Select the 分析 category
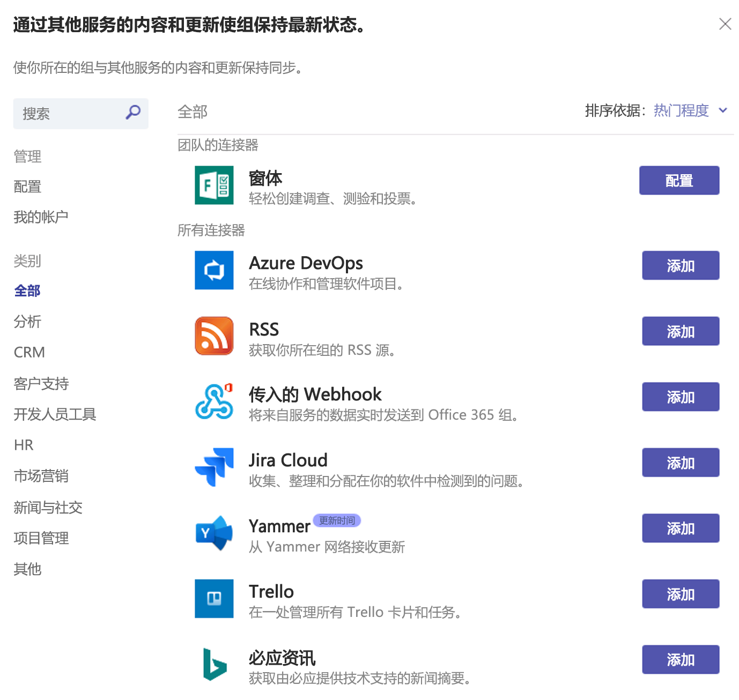 [27, 322]
